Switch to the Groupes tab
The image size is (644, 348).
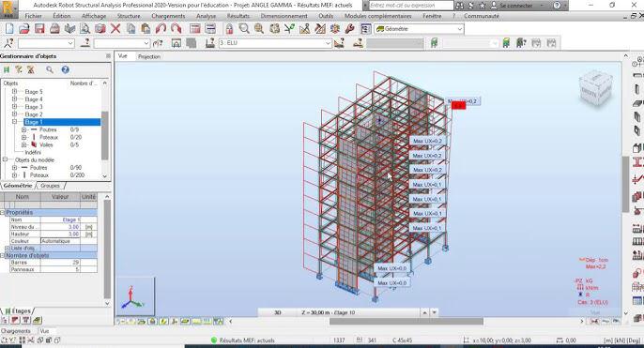click(50, 186)
